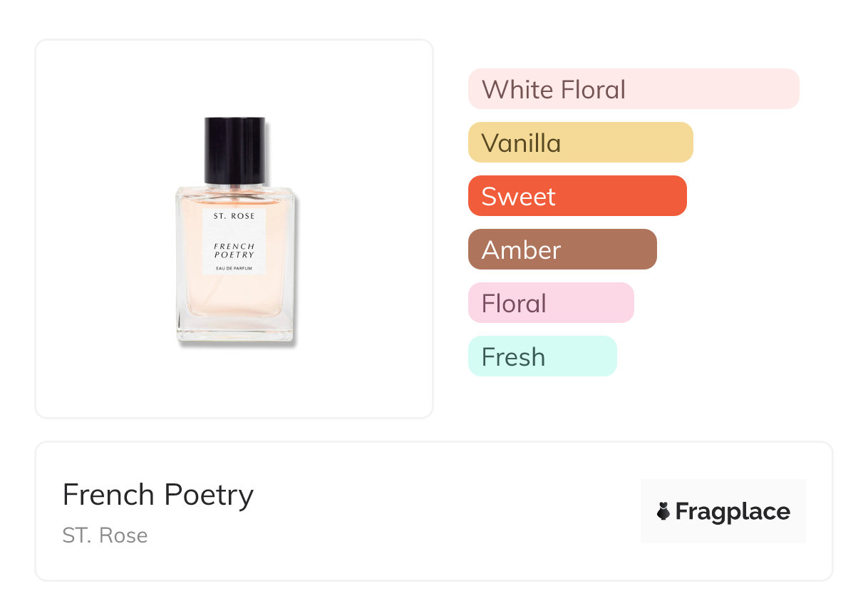
Task: Click the "Amber" text label
Action: pyautogui.click(x=521, y=250)
